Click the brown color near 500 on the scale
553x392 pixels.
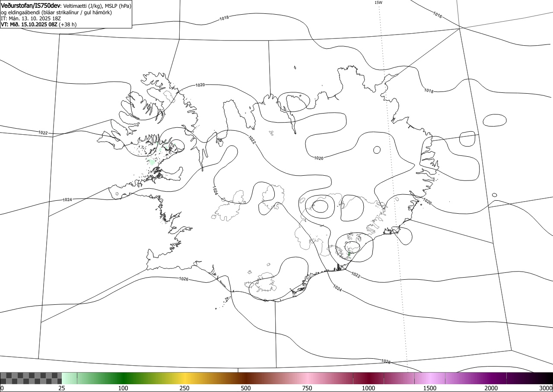(246, 378)
